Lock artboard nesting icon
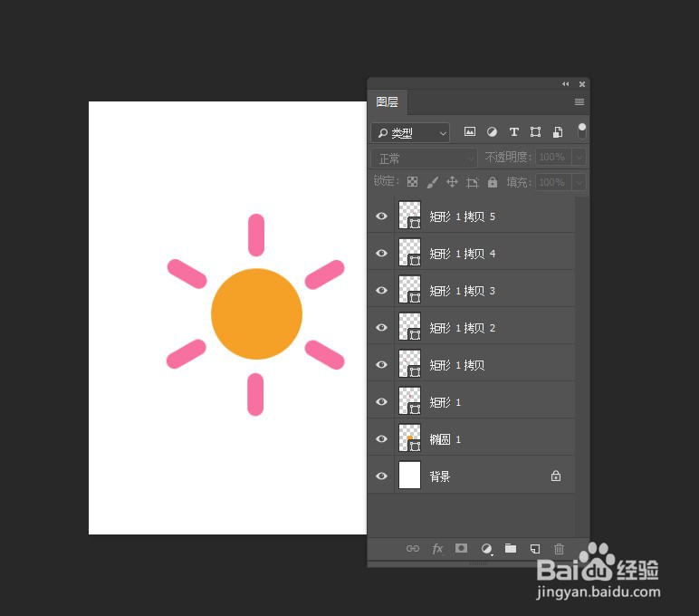The height and width of the screenshot is (616, 699). point(472,182)
